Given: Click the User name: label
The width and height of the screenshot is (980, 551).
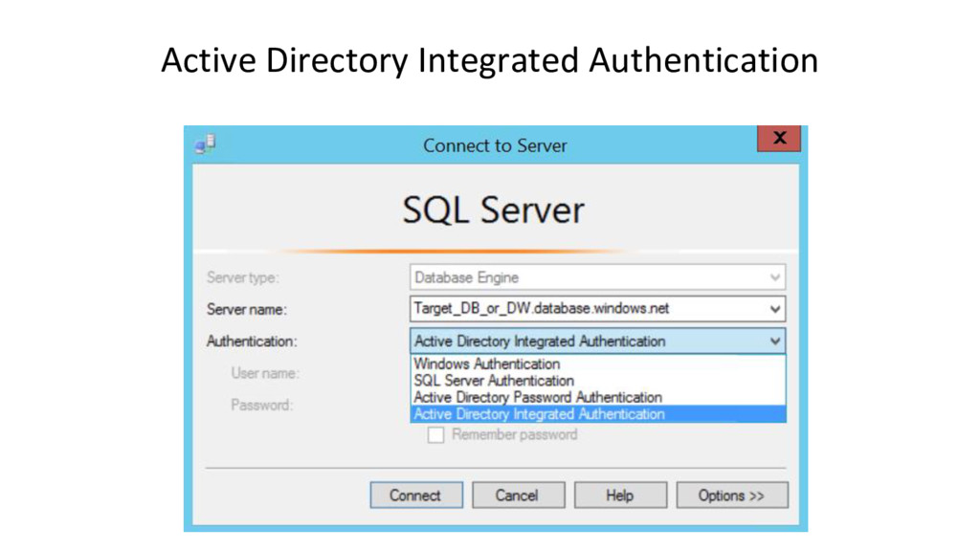Looking at the screenshot, I should [265, 373].
